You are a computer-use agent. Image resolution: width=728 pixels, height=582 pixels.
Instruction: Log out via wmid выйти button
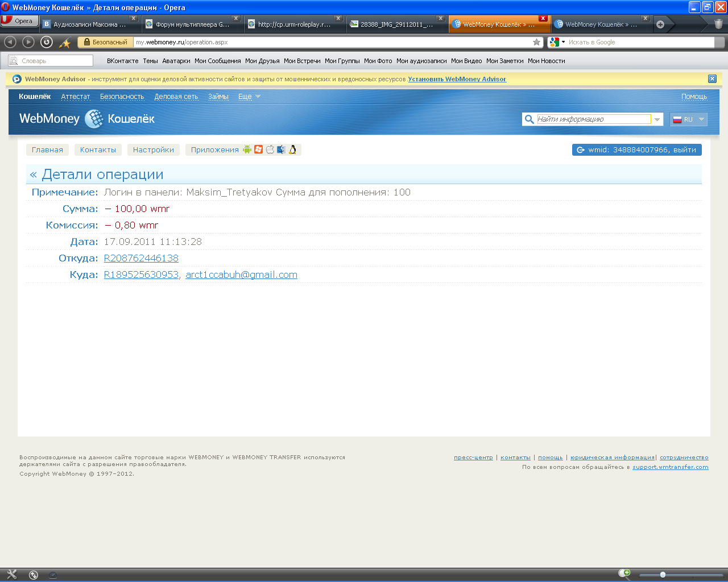pyautogui.click(x=636, y=150)
